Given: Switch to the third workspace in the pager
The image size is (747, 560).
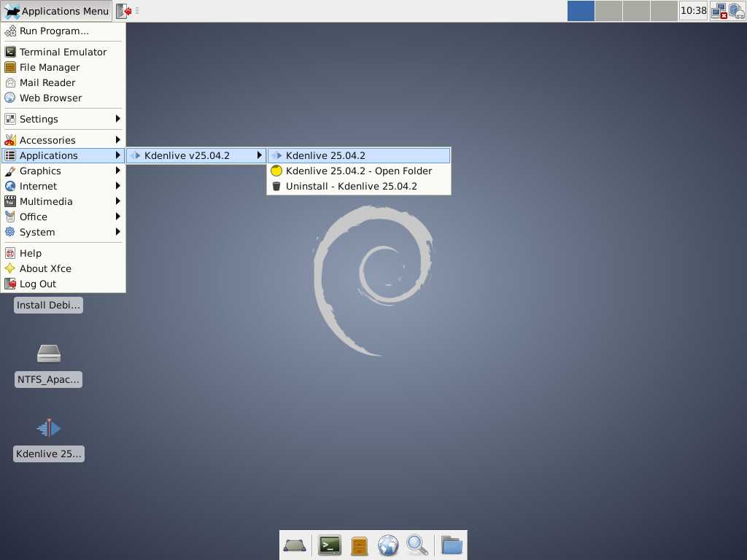Looking at the screenshot, I should coord(636,10).
